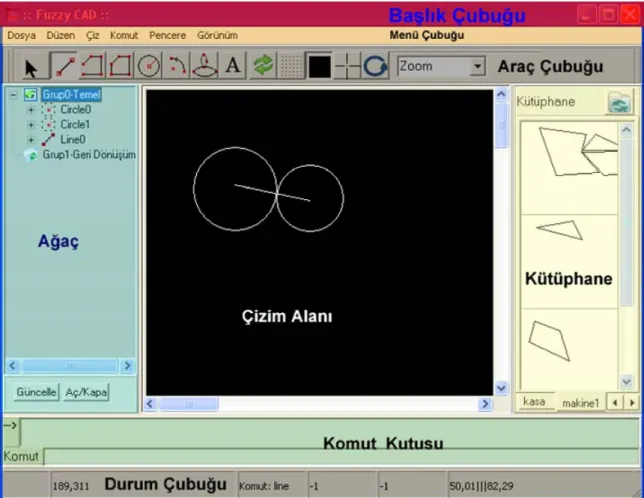Select the circle drawing tool
This screenshot has width=644, height=498.
148,66
